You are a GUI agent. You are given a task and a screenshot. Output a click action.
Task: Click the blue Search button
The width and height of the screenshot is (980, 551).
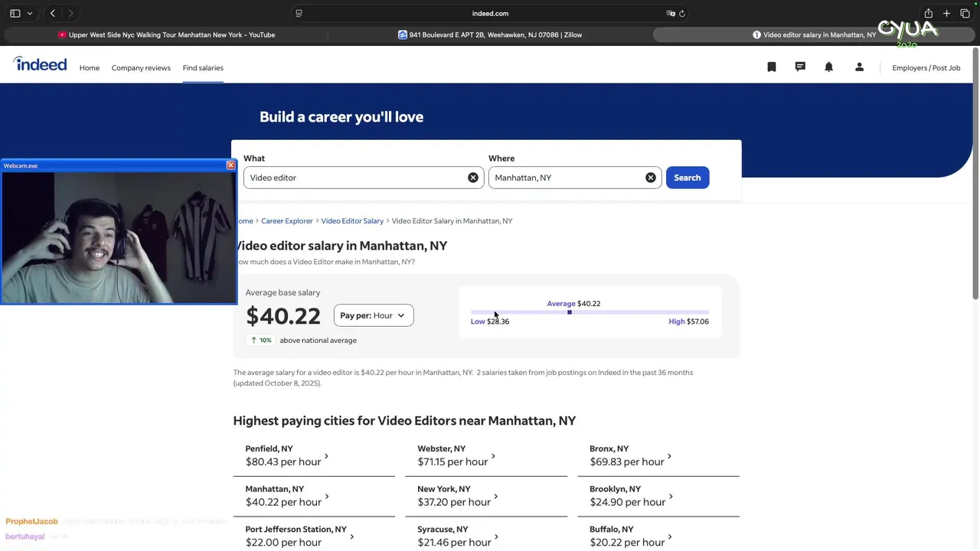tap(688, 178)
